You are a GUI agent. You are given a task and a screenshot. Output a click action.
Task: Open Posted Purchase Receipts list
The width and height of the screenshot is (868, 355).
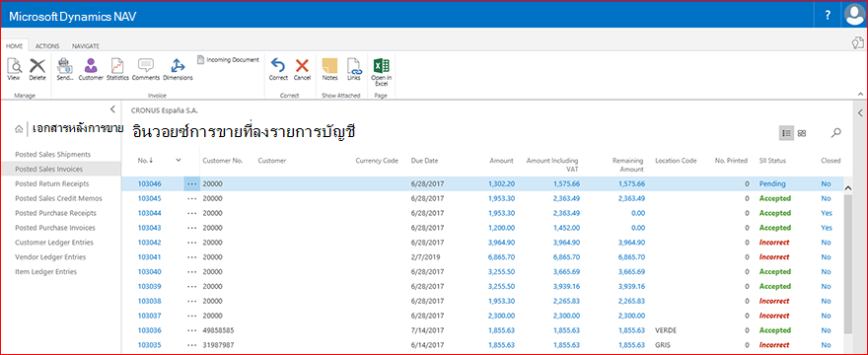(55, 213)
